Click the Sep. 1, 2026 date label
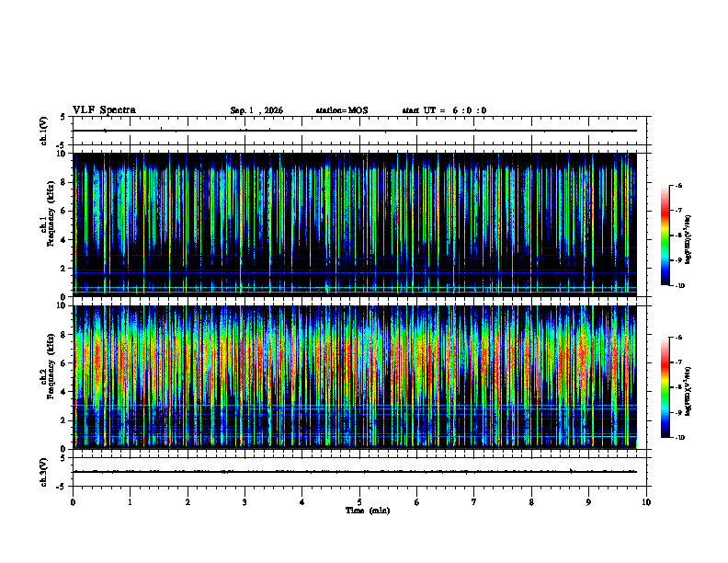The width and height of the screenshot is (728, 563). pos(256,110)
